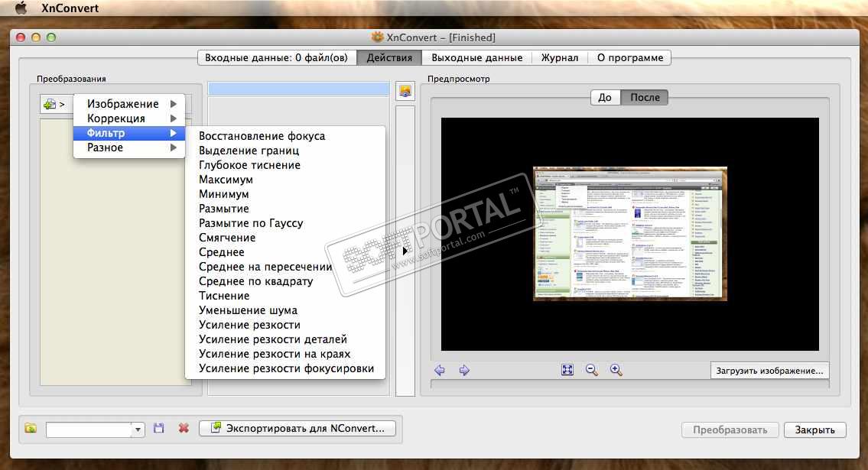868x470 pixels.
Task: Open XnConvert menu in the menu bar
Action: (x=70, y=8)
